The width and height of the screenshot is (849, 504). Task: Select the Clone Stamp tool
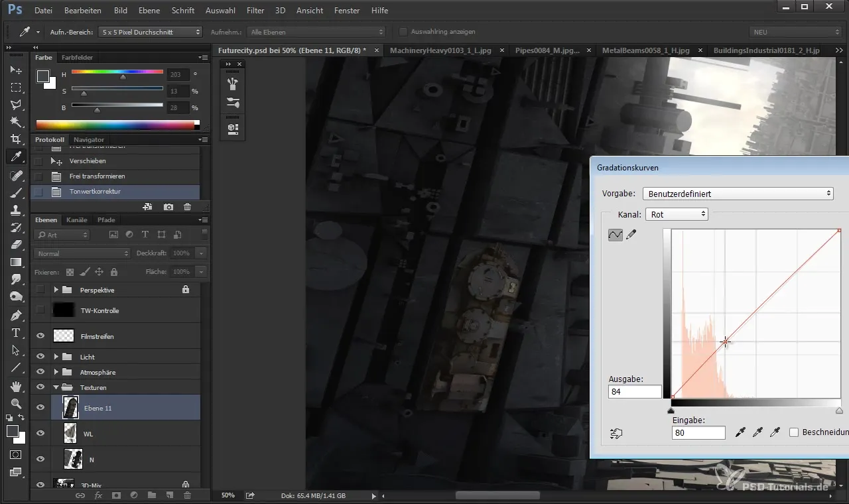pos(16,210)
